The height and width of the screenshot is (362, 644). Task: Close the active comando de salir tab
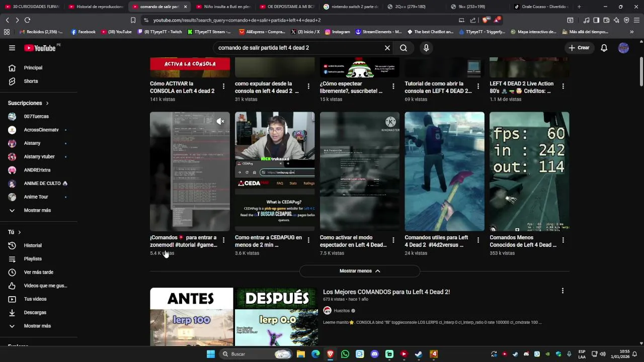185,7
